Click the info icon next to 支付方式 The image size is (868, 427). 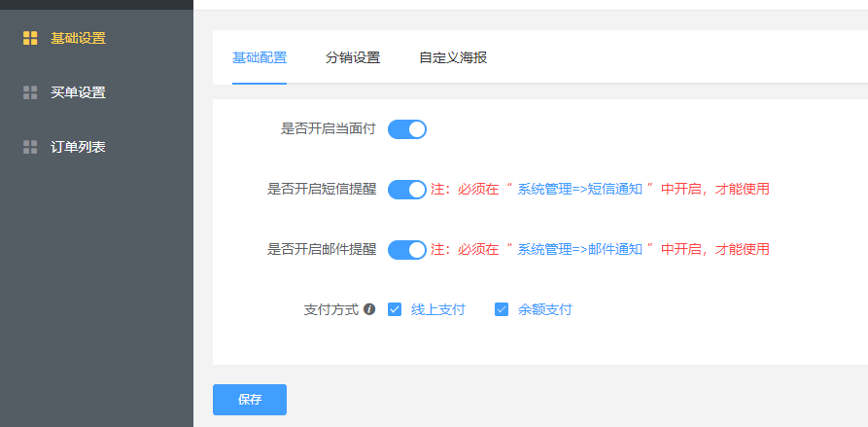pyautogui.click(x=369, y=309)
